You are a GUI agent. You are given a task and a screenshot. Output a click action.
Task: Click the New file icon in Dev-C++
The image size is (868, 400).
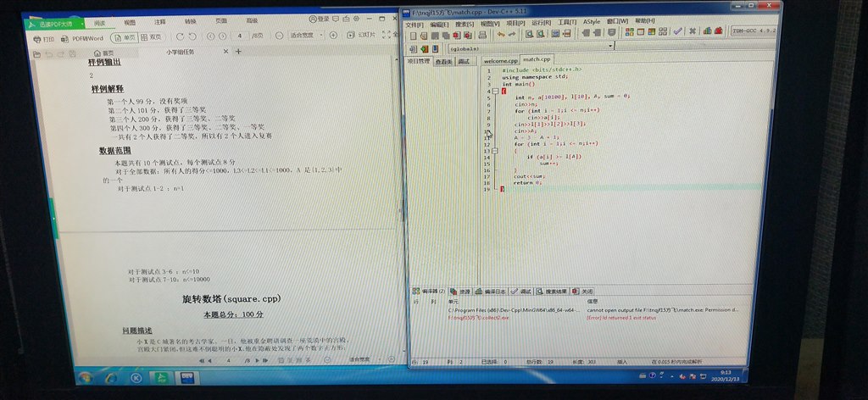pos(413,34)
